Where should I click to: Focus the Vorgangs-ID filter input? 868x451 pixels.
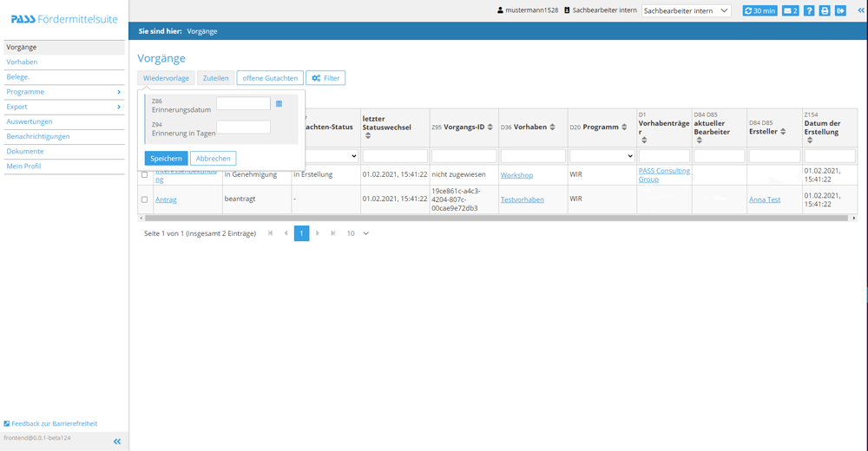[464, 156]
